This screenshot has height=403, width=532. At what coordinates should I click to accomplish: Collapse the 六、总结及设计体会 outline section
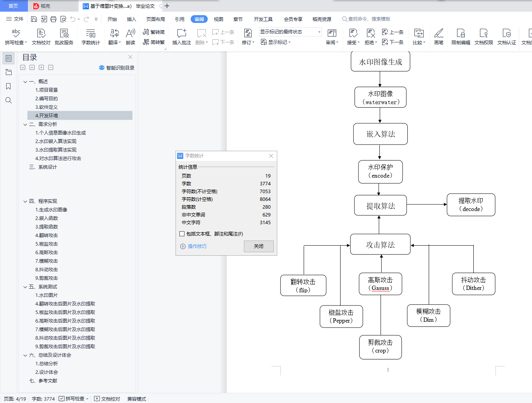tap(25, 355)
